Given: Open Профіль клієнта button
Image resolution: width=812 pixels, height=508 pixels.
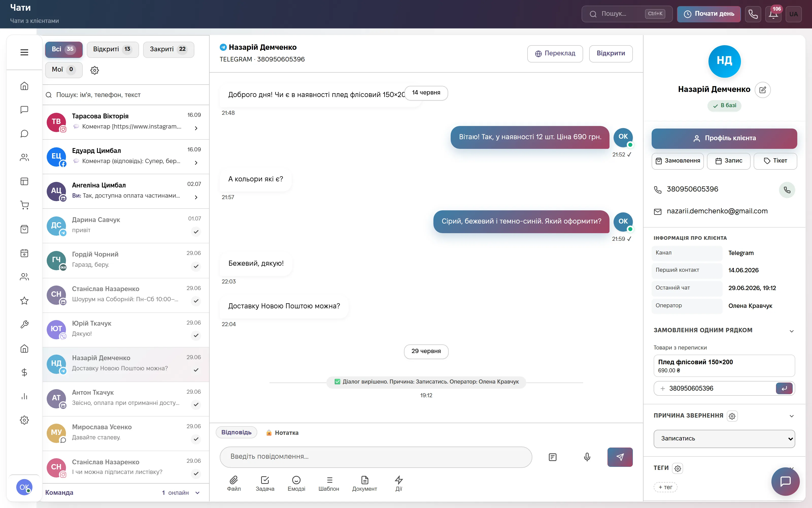Looking at the screenshot, I should [x=724, y=138].
